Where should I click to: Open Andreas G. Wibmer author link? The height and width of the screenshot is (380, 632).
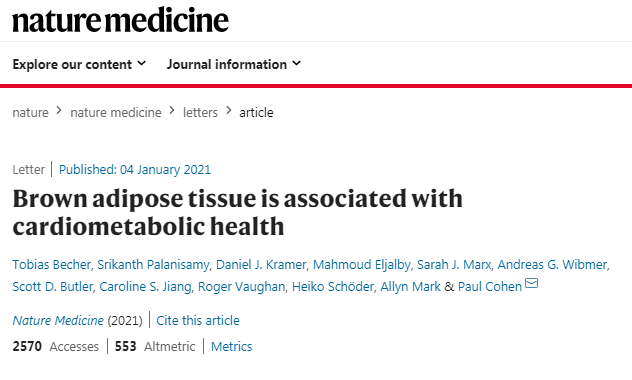[x=552, y=265]
